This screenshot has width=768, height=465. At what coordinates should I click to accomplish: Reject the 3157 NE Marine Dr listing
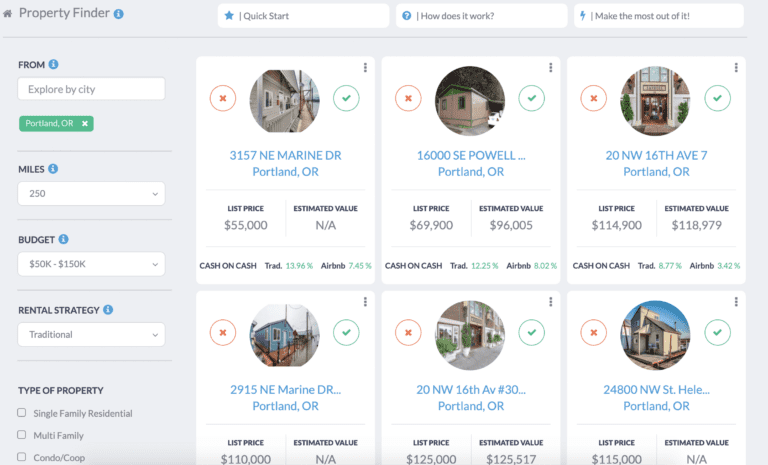223,98
